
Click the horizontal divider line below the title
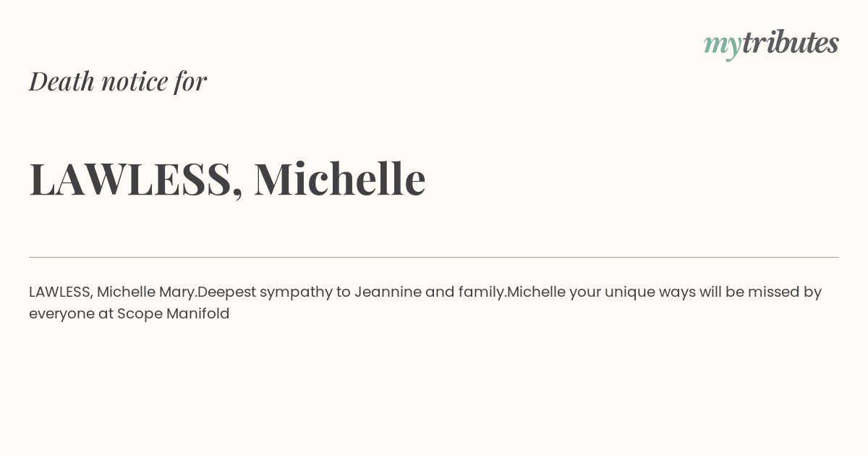pyautogui.click(x=434, y=257)
